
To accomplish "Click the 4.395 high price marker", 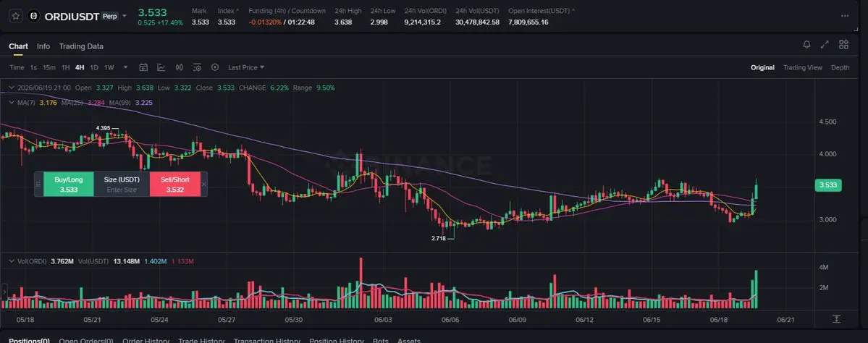I will click(103, 128).
